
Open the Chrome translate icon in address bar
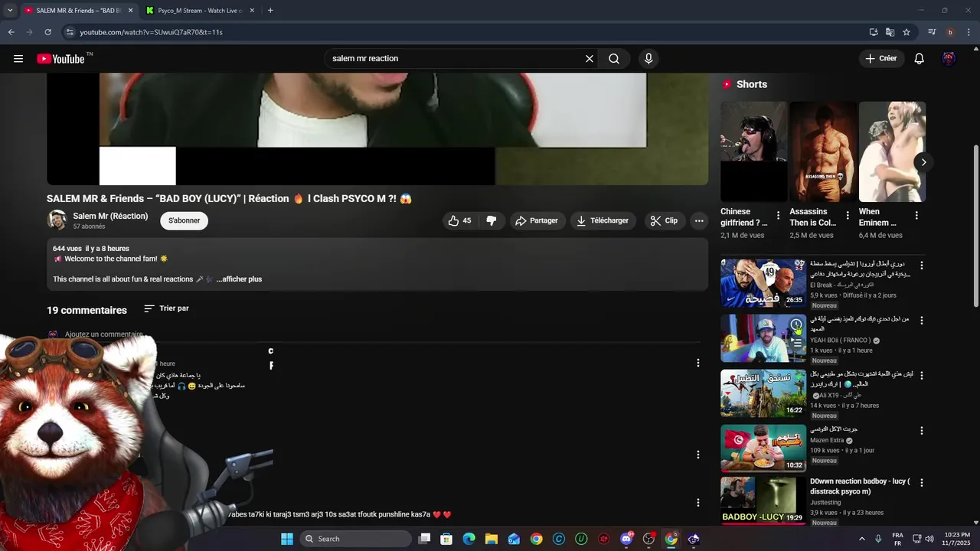coord(890,32)
